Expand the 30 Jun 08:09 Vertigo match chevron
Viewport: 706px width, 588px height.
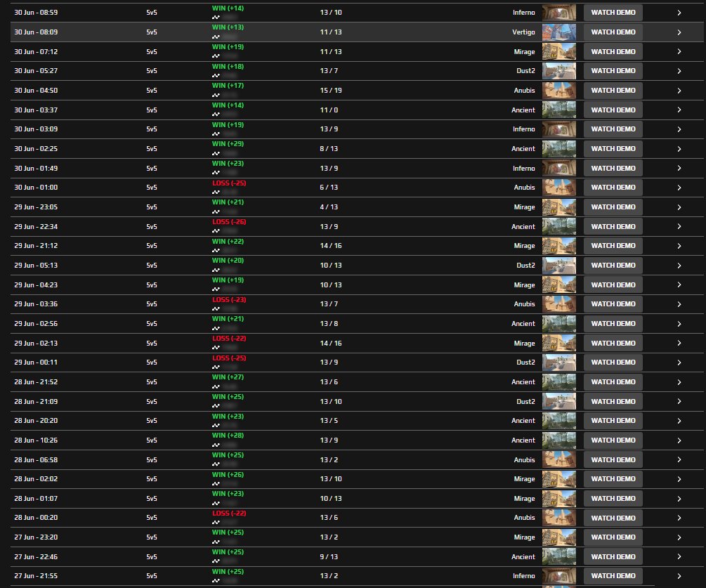[x=679, y=32]
